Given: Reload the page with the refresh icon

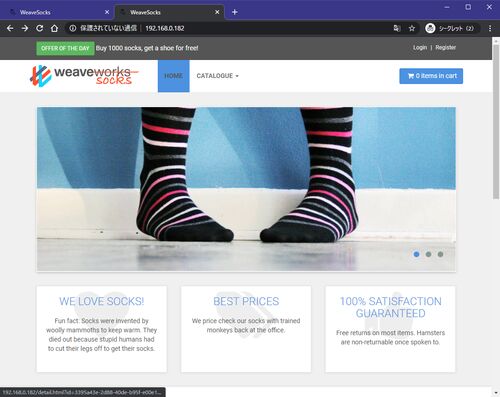Looking at the screenshot, I should coord(40,28).
